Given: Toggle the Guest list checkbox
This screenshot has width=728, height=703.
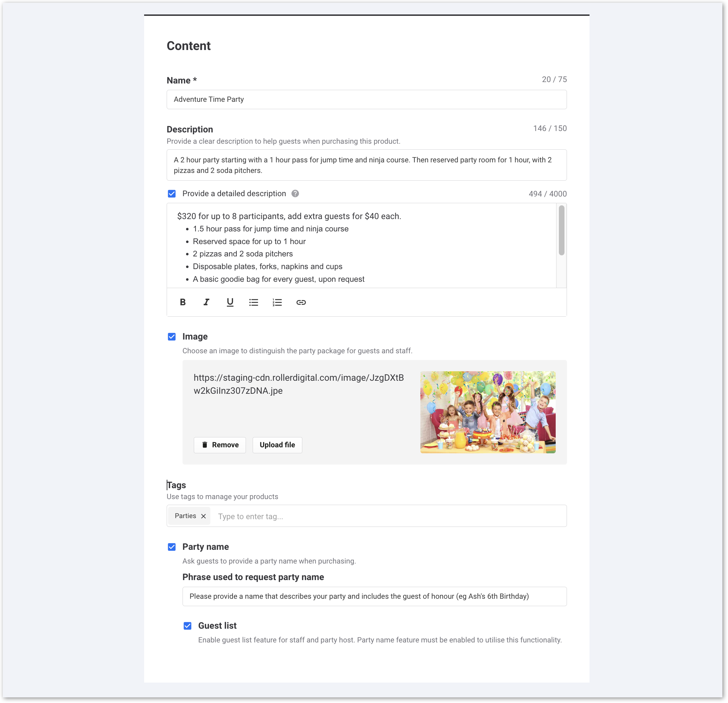Looking at the screenshot, I should [x=187, y=626].
